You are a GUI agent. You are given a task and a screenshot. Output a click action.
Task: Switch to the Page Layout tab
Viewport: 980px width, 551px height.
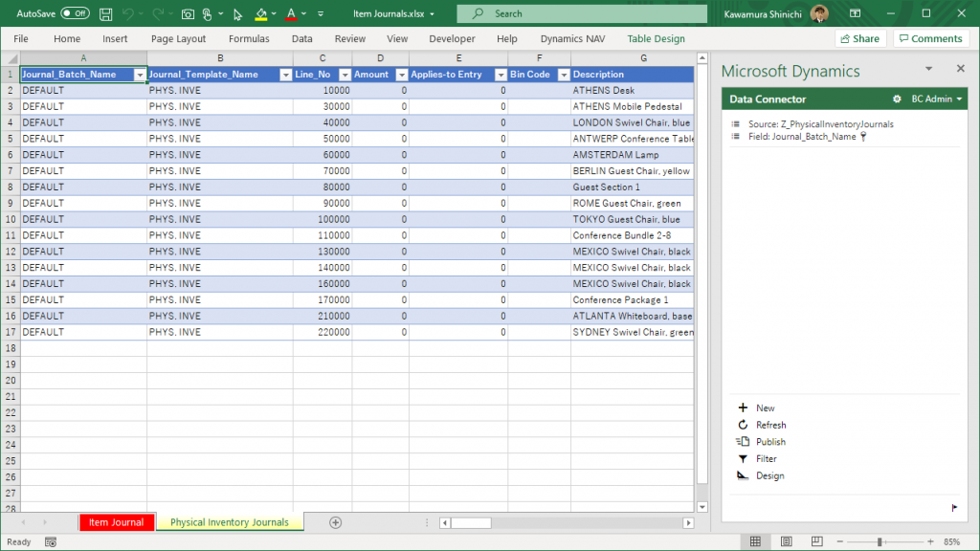[178, 38]
